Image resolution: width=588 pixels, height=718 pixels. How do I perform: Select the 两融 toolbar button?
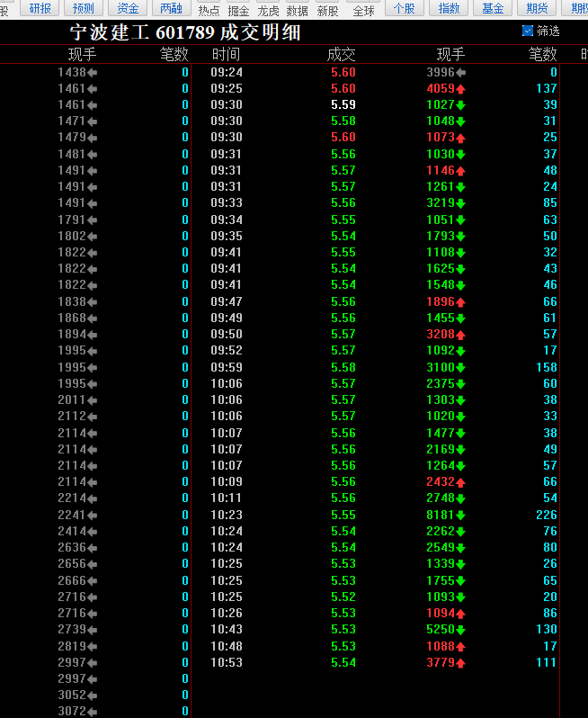click(x=171, y=8)
